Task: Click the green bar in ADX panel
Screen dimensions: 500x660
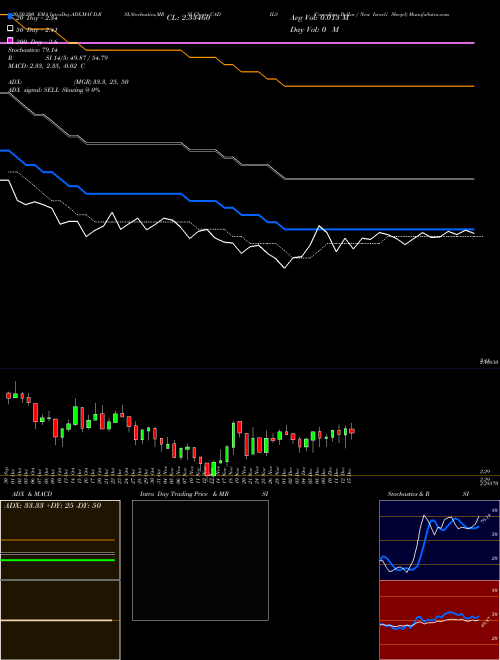Action: pos(58,560)
